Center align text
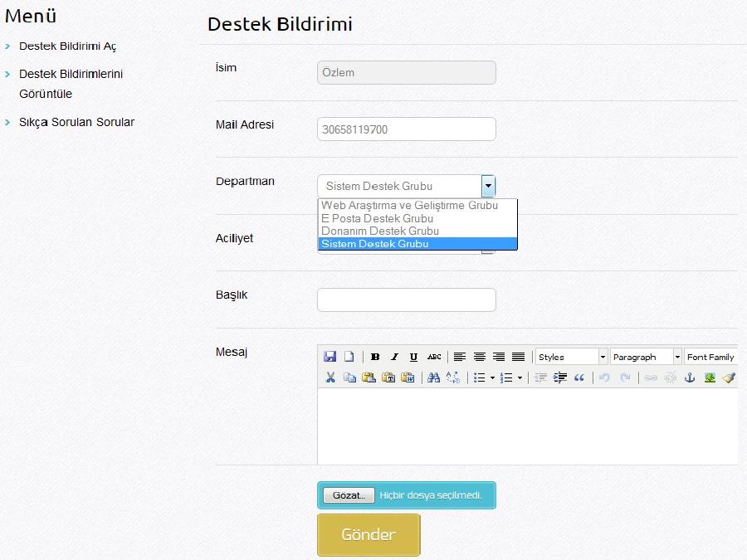Screen dimensions: 747x560 click(479, 357)
